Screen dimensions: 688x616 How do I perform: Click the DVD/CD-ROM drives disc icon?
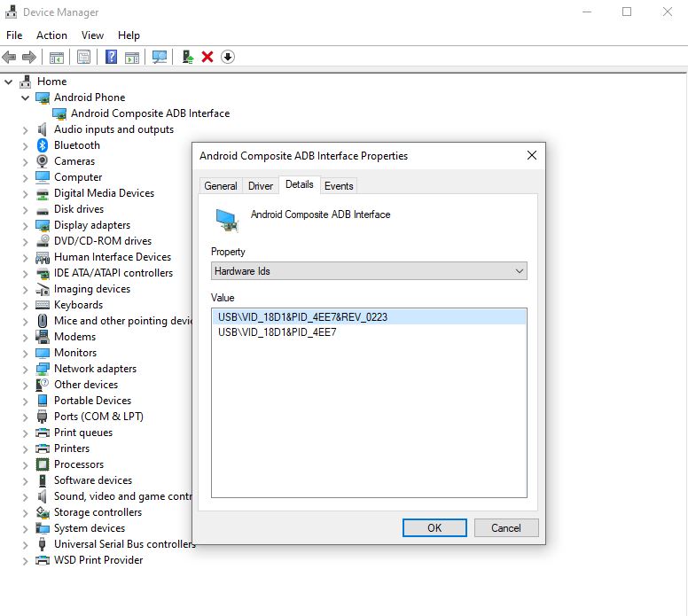(x=43, y=241)
